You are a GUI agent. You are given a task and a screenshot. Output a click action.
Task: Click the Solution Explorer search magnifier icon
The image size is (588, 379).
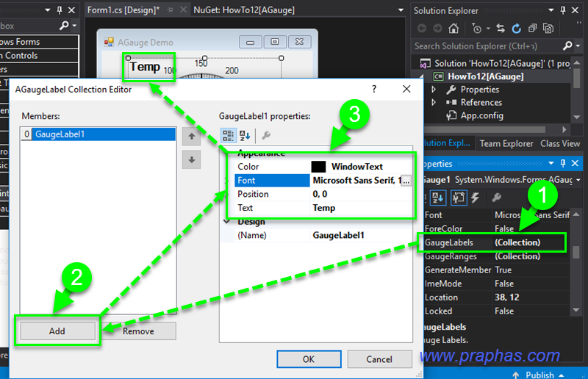pos(567,46)
